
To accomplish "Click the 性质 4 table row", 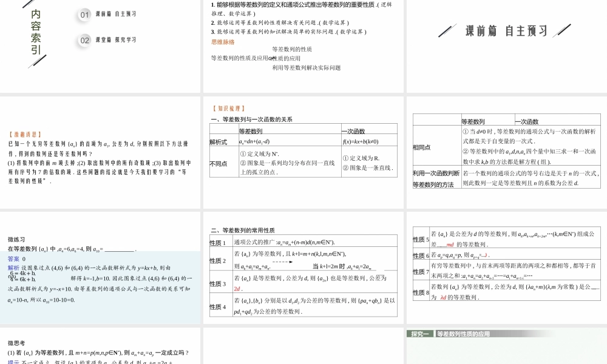I will coord(218,306).
